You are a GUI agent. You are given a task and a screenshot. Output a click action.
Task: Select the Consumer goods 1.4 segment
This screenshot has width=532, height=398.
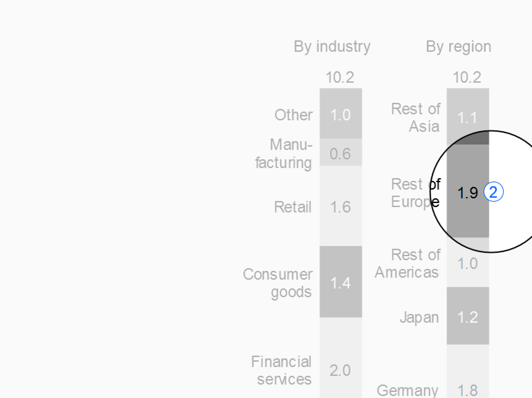(x=341, y=282)
